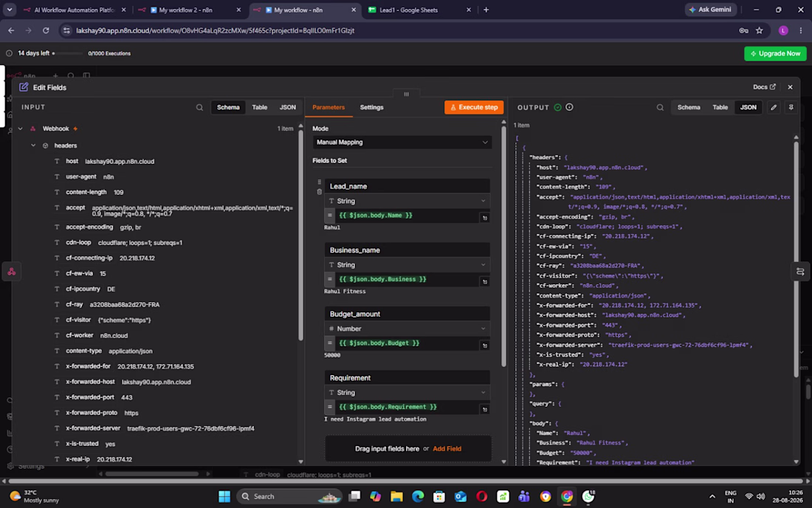The height and width of the screenshot is (508, 812).
Task: Open the tab search dropdown arrow
Action: [10, 10]
